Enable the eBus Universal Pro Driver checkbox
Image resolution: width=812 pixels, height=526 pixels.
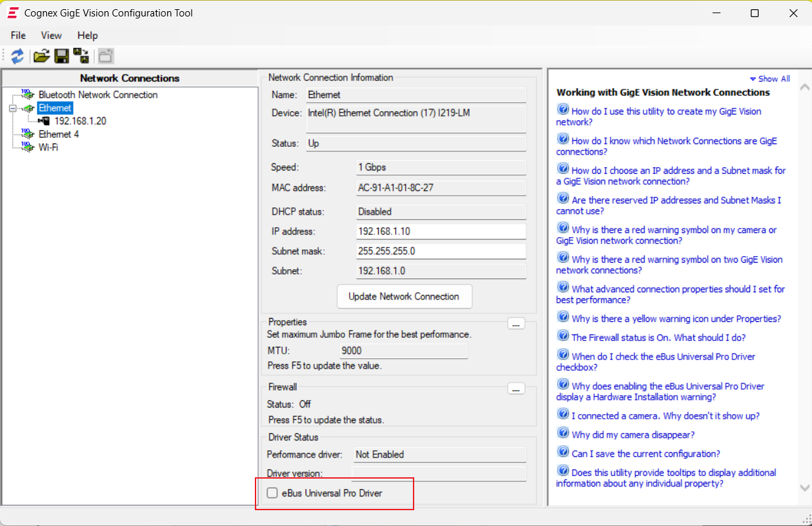tap(273, 492)
